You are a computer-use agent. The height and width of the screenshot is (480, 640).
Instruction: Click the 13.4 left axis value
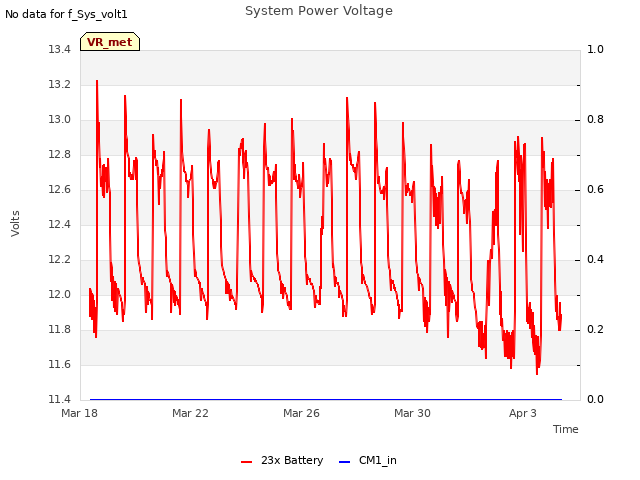60,50
